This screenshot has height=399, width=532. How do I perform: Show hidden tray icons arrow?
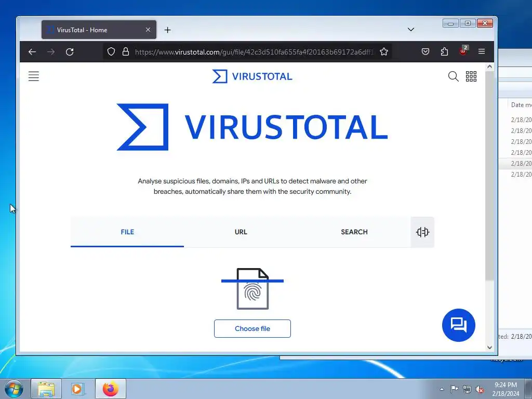click(x=442, y=389)
